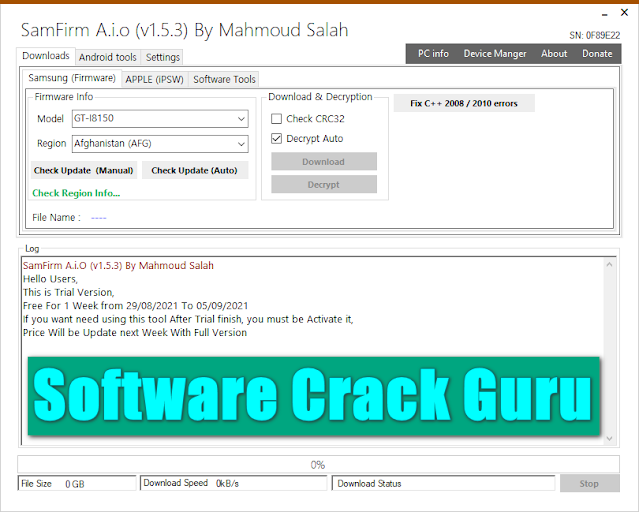Click the Model field showing GT-I8150
The width and height of the screenshot is (639, 512).
click(x=160, y=119)
